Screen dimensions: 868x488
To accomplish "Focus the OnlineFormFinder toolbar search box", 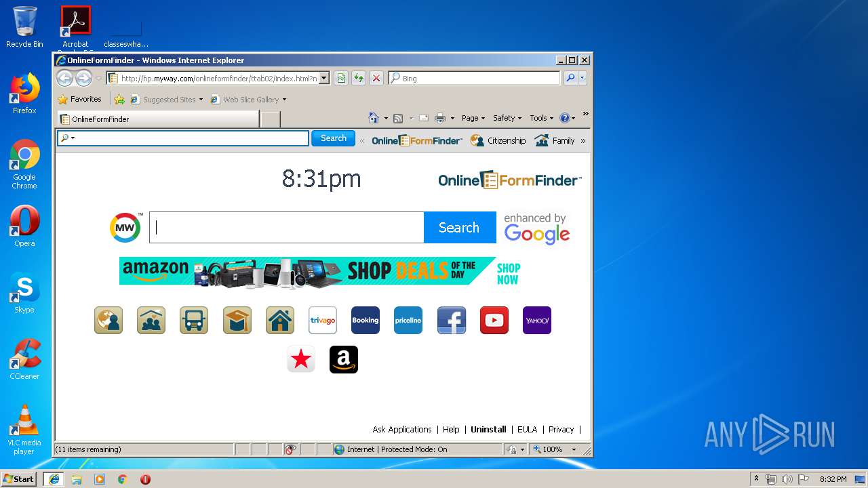I will (x=183, y=138).
